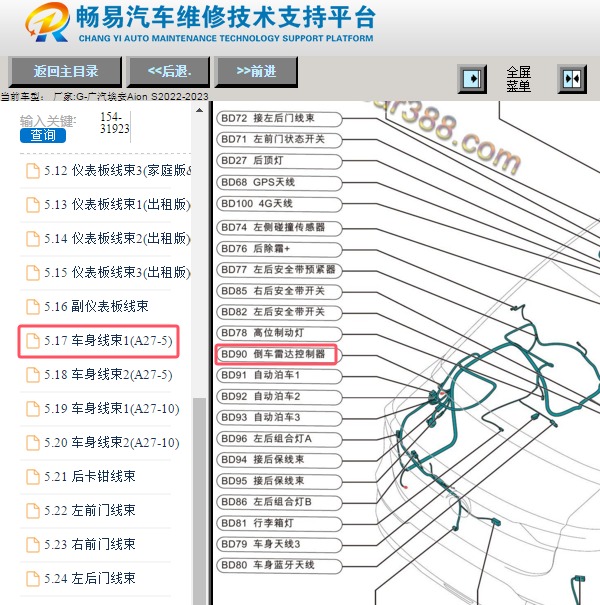Screen dimensions: 600x605
Task: Click page icon beside 5.23 右前门线束
Action: click(32, 545)
